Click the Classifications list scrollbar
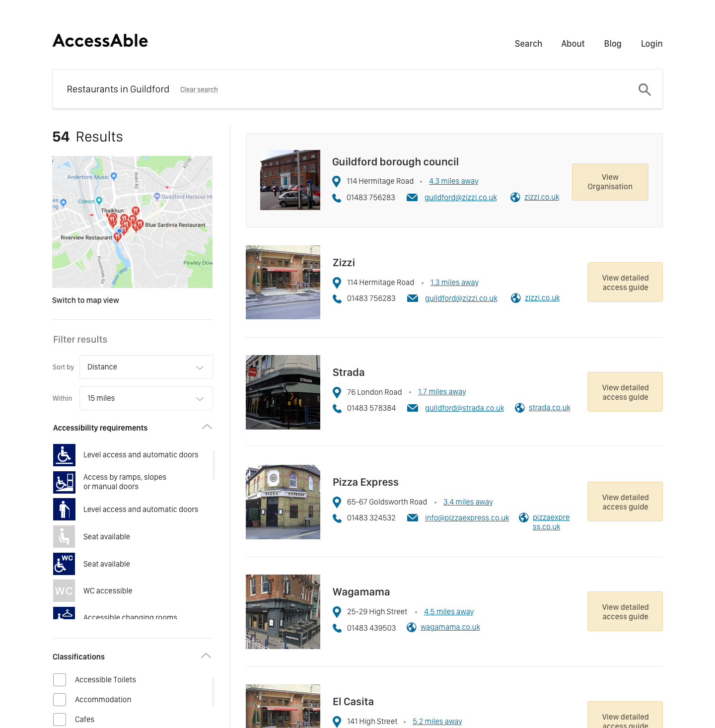The width and height of the screenshot is (715, 728). pyautogui.click(x=214, y=692)
